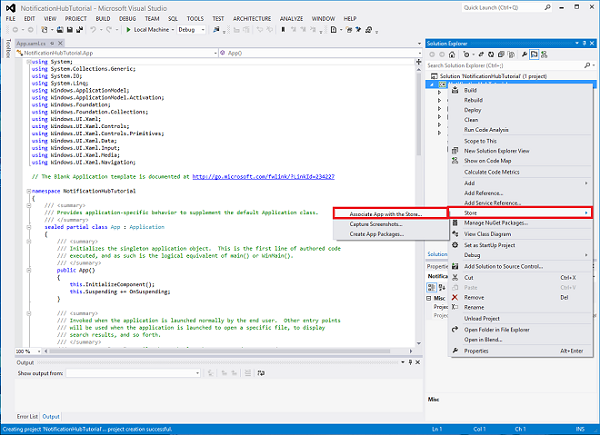The height and width of the screenshot is (435, 600).
Task: Start debugging with the green play icon
Action: tap(128, 29)
